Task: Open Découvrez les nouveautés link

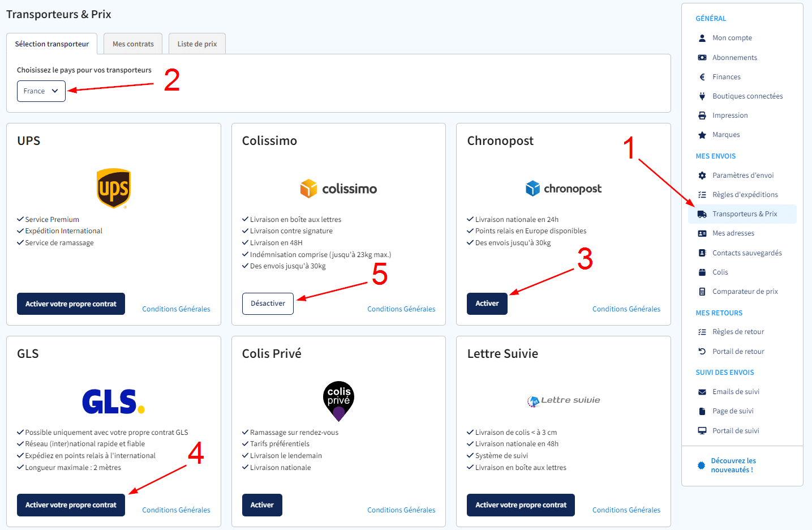Action: coord(733,465)
